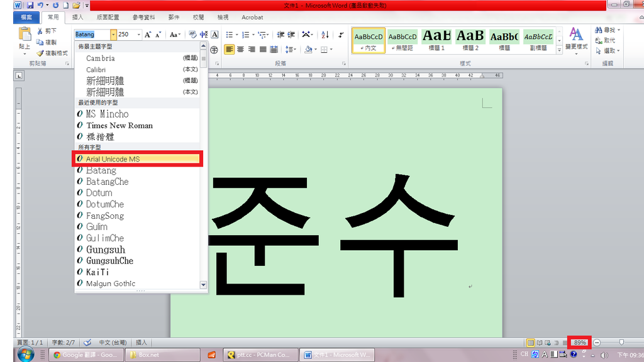The width and height of the screenshot is (644, 362).
Task: Choose Gungsuh (not GungsuhChe) in font list
Action: (x=138, y=250)
